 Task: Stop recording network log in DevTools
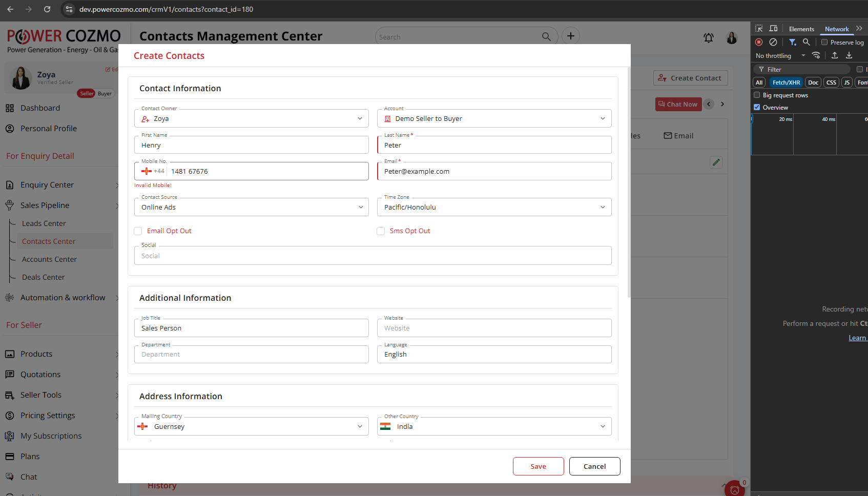tap(759, 42)
